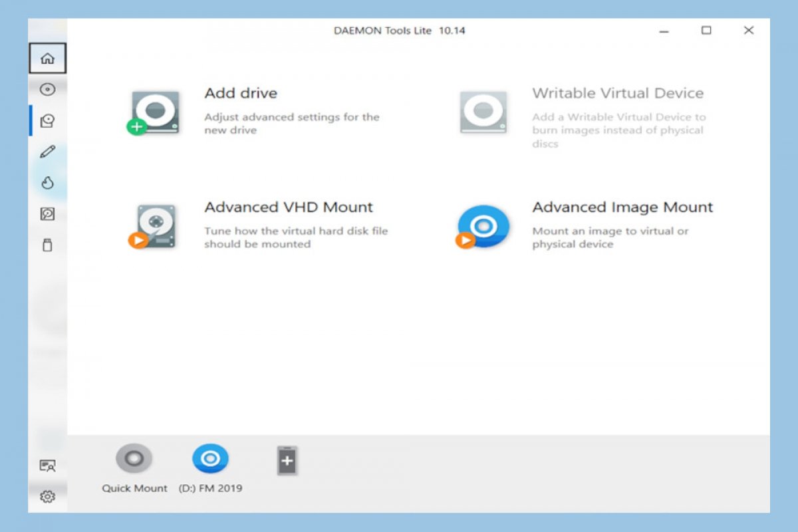Screen dimensions: 798x532
Task: Close the DAEMON Tools Lite window
Action: pyautogui.click(x=749, y=31)
